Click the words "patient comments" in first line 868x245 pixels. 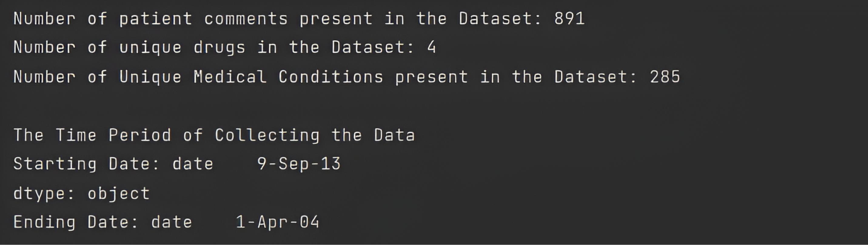(203, 18)
